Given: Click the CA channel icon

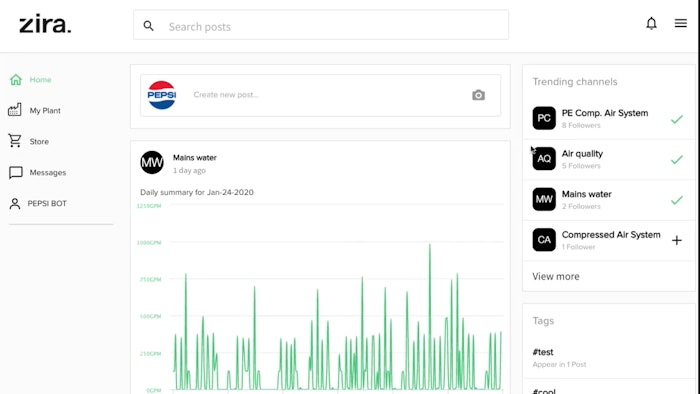Looking at the screenshot, I should [544, 240].
